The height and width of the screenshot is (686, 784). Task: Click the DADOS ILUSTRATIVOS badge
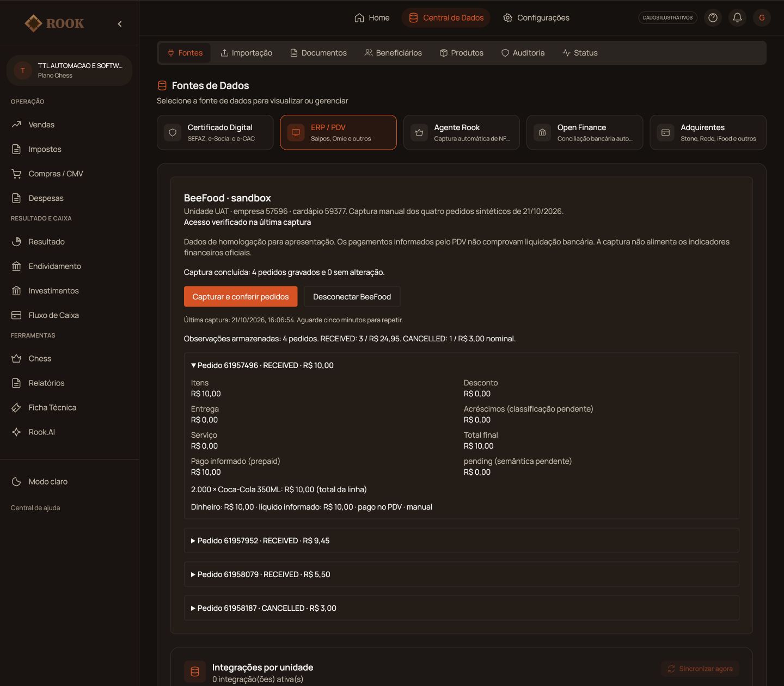coord(667,17)
